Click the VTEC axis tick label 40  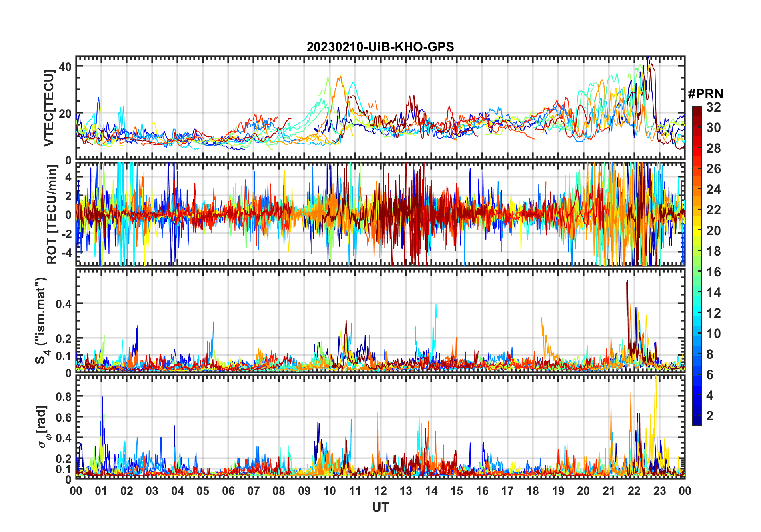click(x=65, y=66)
